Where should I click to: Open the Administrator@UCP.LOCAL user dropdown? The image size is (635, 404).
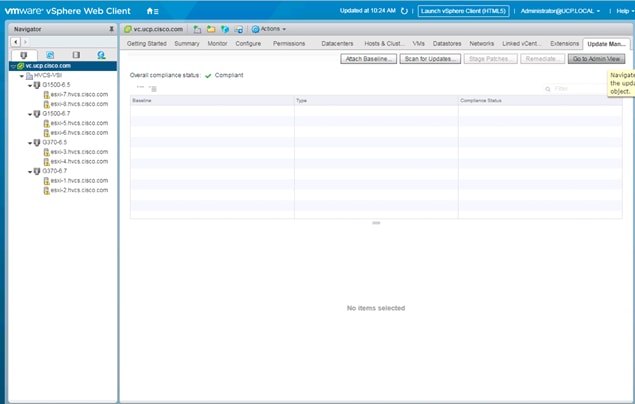coord(560,11)
